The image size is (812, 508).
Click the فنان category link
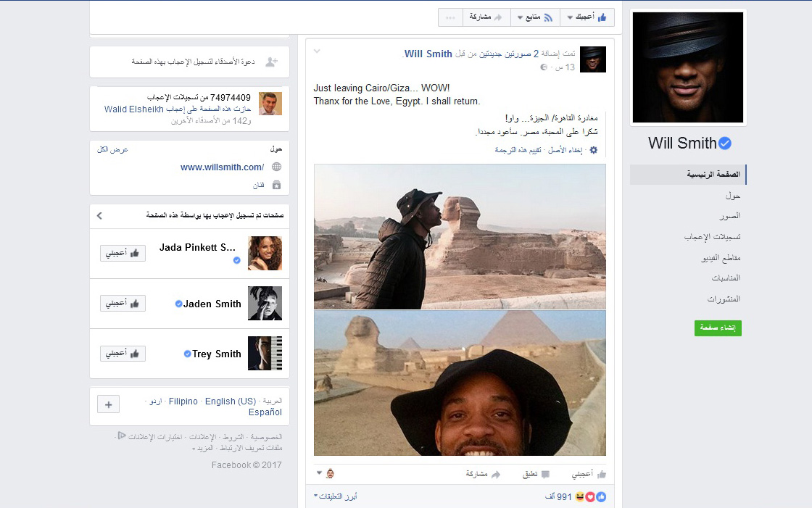tap(258, 185)
